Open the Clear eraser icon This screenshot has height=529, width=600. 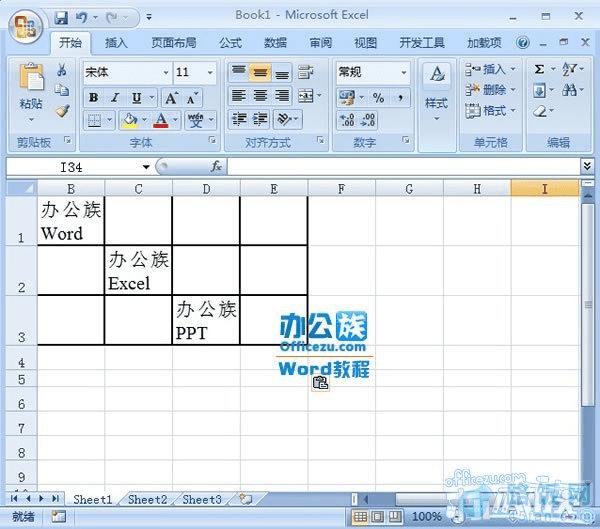click(x=540, y=112)
